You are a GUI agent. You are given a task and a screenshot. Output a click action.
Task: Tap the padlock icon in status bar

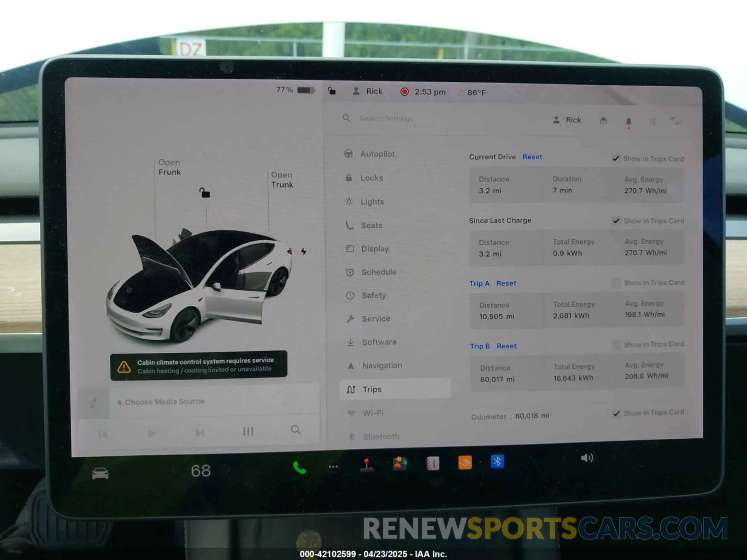pyautogui.click(x=331, y=91)
